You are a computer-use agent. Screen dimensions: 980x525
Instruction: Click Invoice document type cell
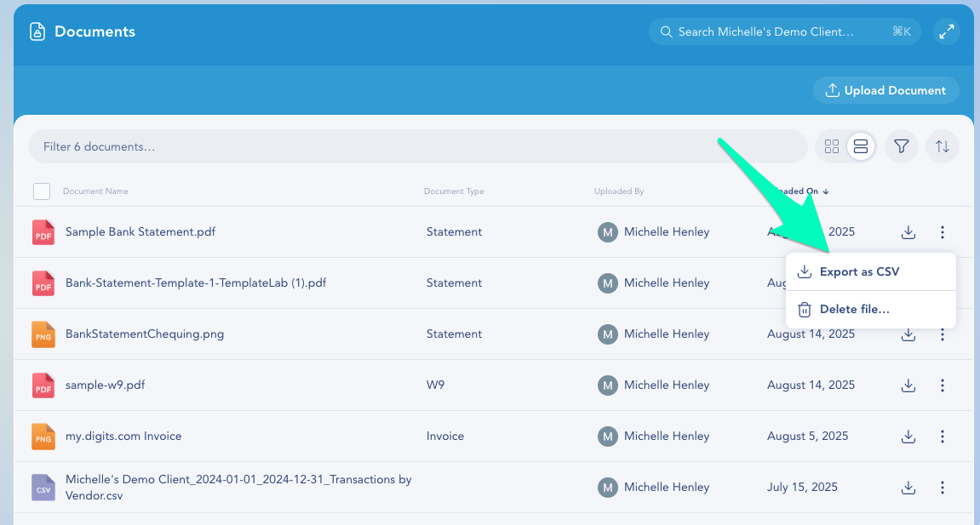pyautogui.click(x=445, y=437)
